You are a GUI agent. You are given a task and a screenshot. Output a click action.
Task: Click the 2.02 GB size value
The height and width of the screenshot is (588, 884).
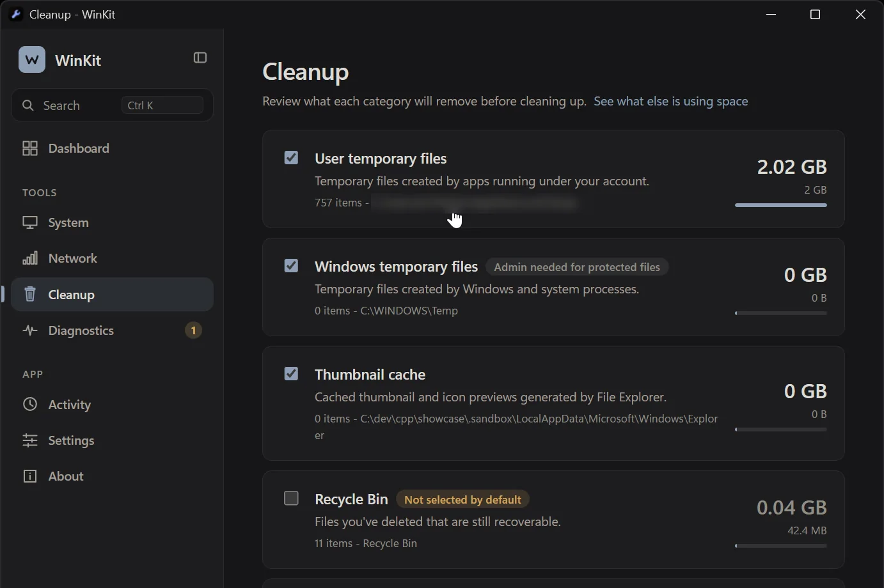coord(792,167)
